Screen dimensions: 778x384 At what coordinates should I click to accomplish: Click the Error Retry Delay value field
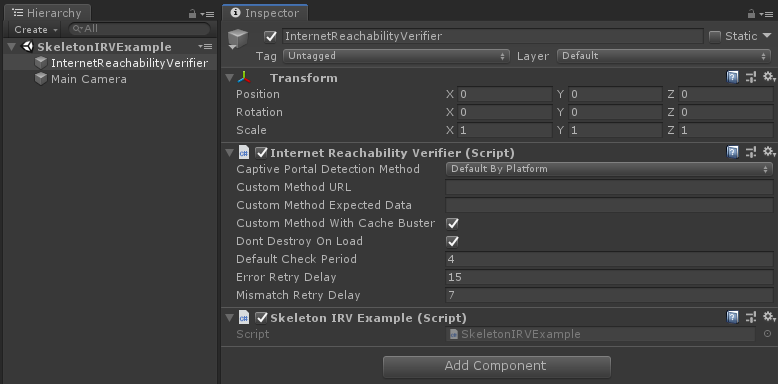click(609, 277)
